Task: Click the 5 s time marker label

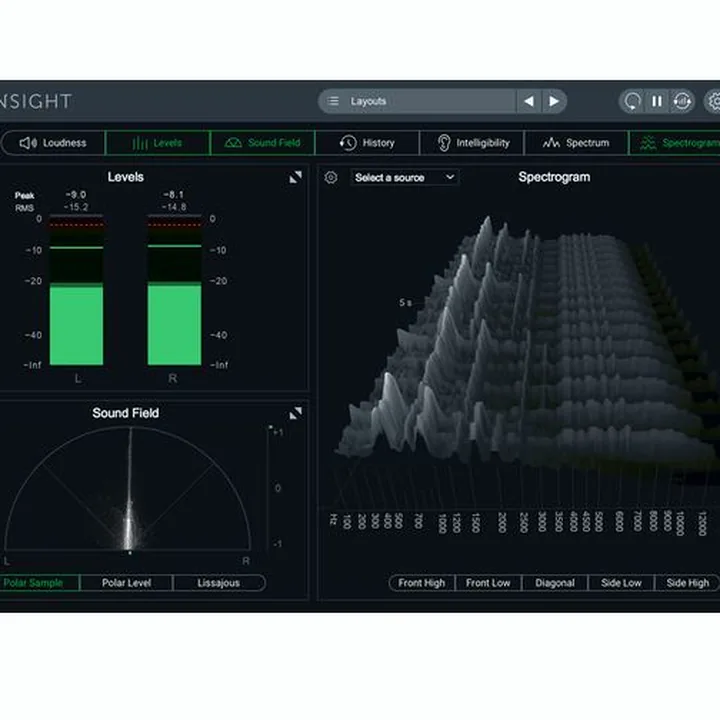Action: pos(405,302)
